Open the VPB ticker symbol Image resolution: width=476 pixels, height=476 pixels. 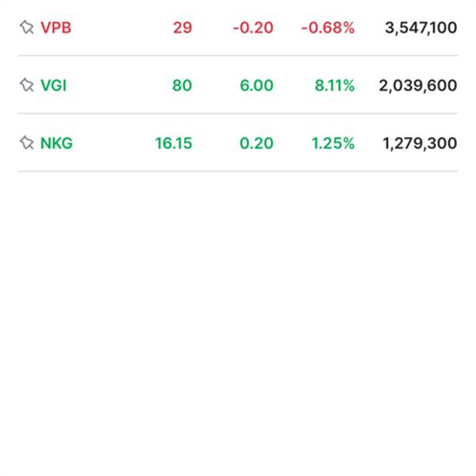click(x=56, y=28)
